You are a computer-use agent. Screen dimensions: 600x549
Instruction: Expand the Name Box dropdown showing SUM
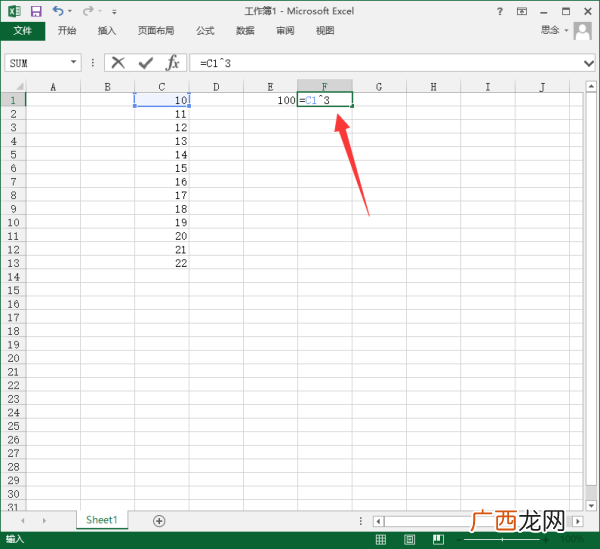point(73,62)
